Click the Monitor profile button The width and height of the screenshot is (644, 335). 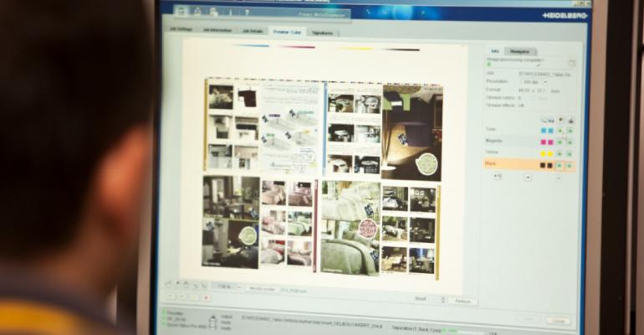point(262,289)
